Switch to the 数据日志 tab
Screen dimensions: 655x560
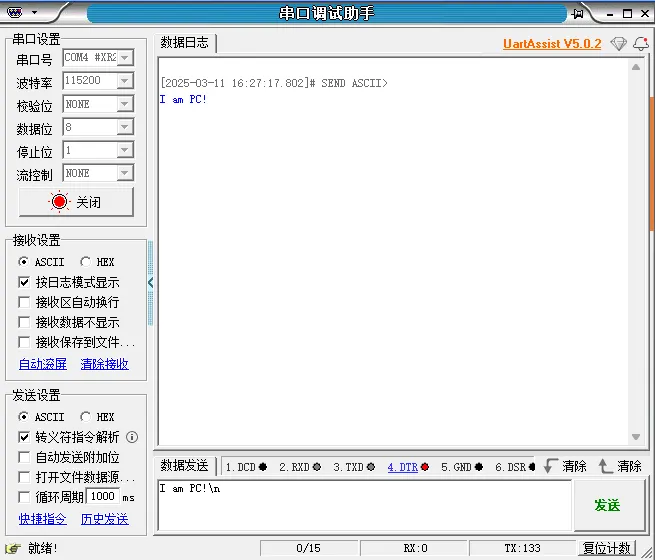click(185, 43)
